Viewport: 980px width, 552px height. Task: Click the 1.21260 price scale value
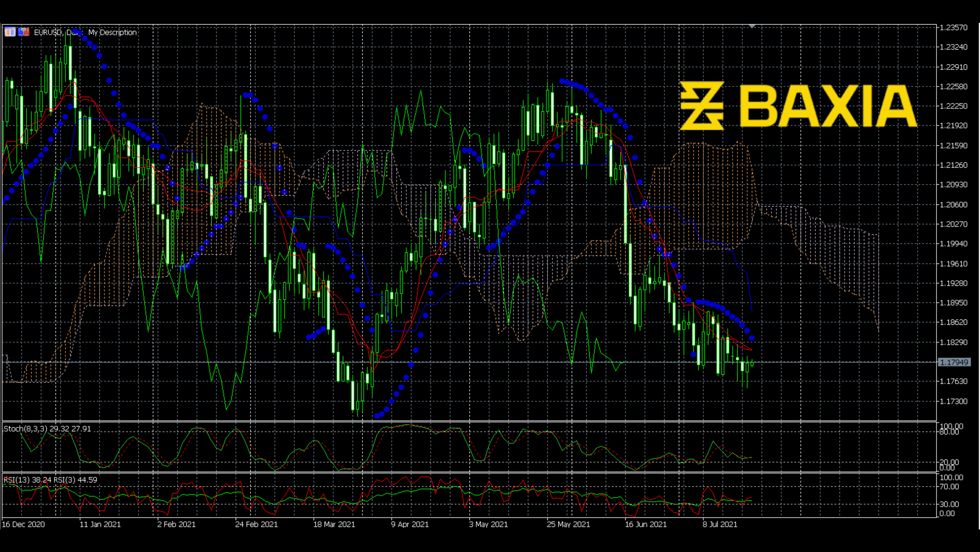point(953,165)
